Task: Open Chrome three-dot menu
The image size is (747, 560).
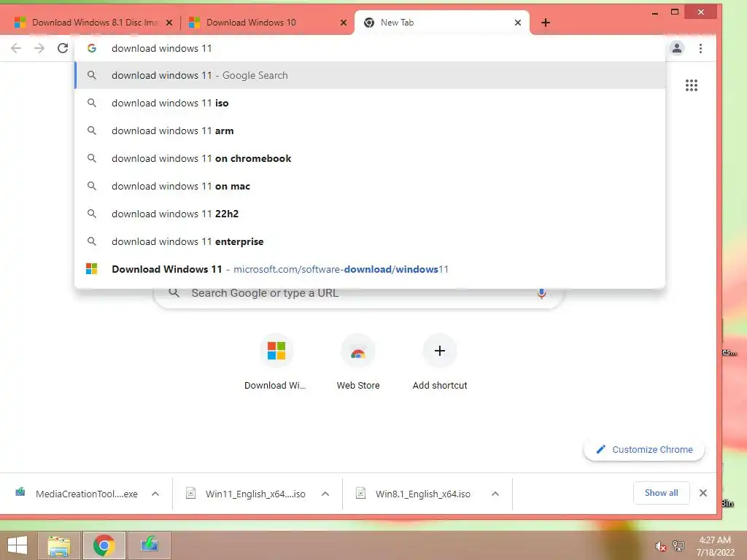Action: [700, 48]
